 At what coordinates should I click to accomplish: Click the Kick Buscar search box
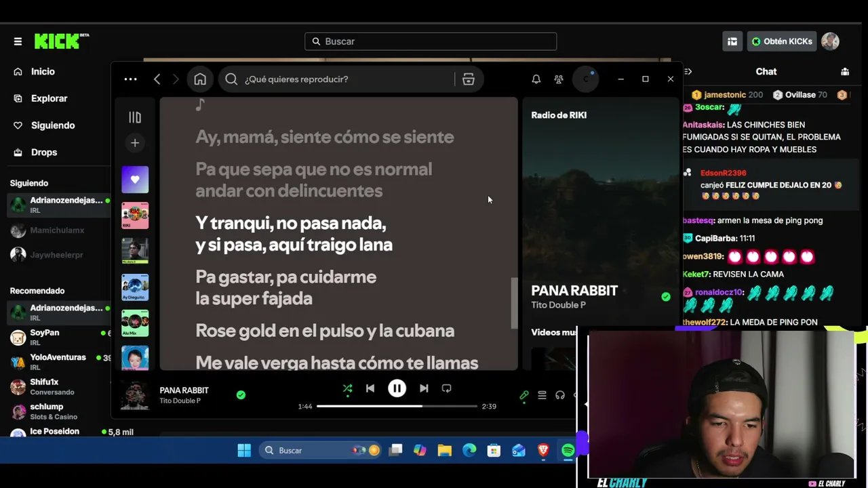[x=431, y=41]
